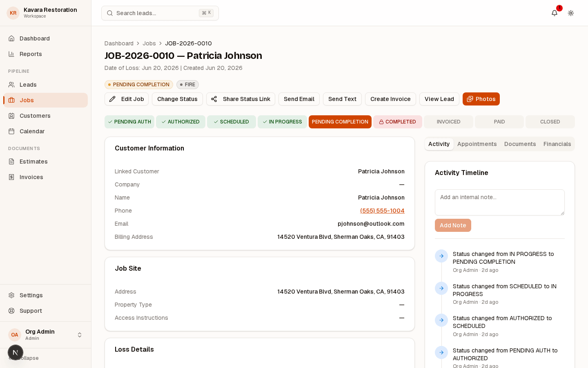Select the PENDING COMPLETION stage step
Screen dimensions: 588x368
point(340,122)
